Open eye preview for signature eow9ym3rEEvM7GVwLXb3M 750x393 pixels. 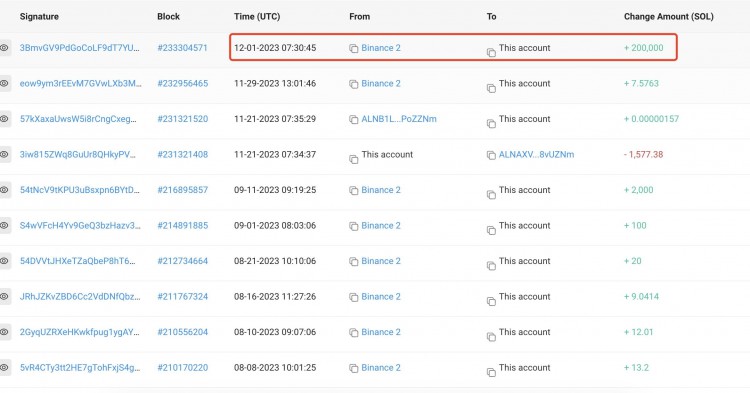click(4, 83)
